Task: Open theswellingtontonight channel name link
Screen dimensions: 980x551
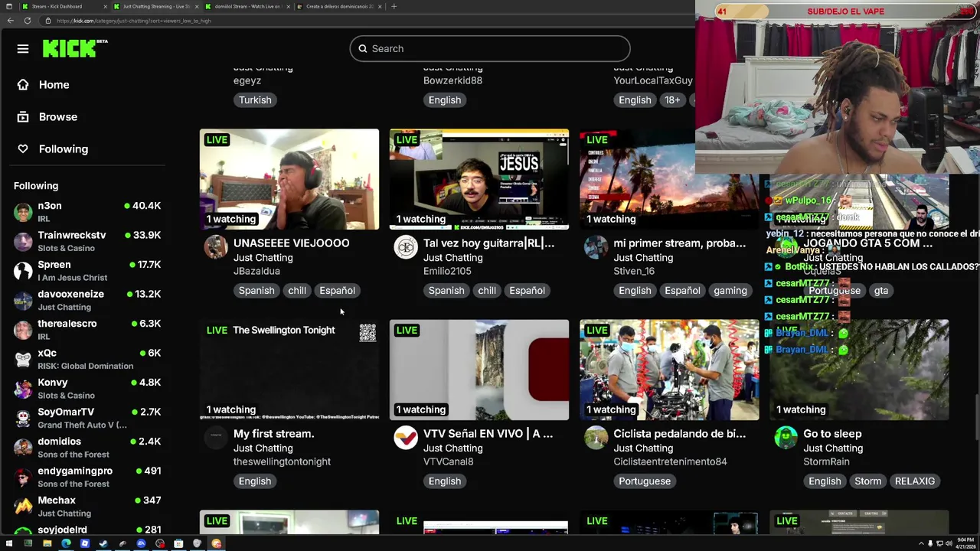Action: coord(282,461)
